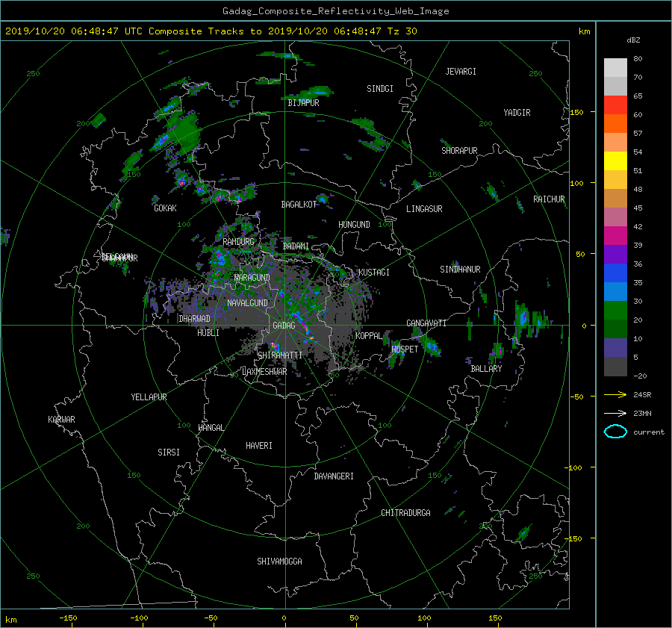Click the HOSPET city label
672x628 pixels.
pyautogui.click(x=405, y=349)
